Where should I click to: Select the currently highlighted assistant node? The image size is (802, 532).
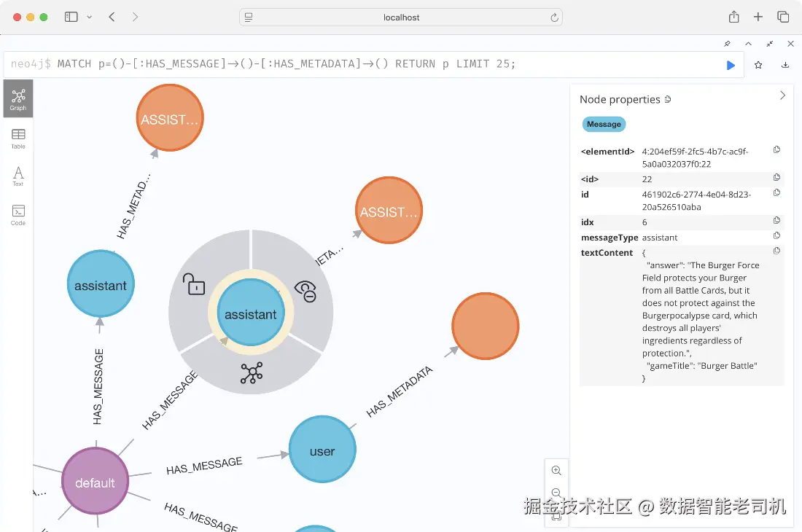point(251,313)
